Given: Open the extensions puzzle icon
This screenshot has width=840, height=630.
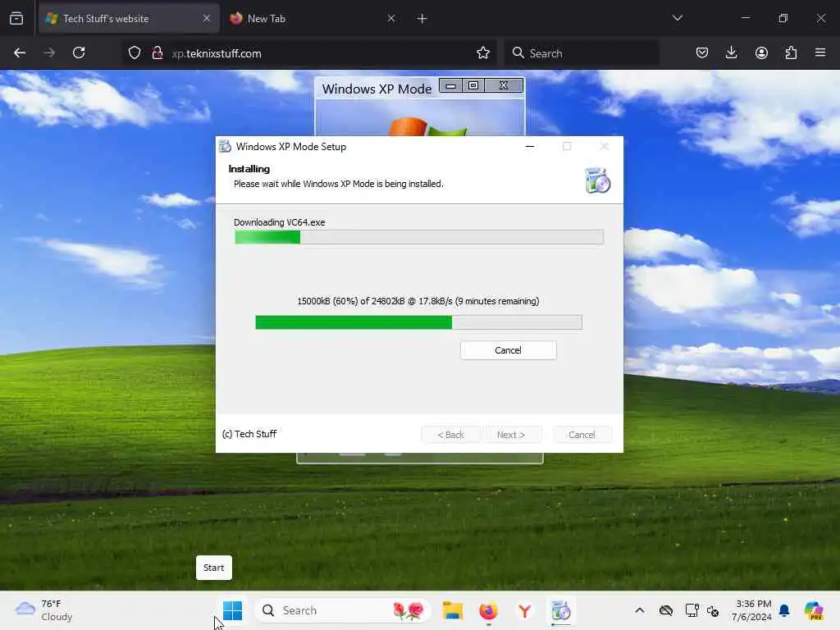Looking at the screenshot, I should (791, 53).
